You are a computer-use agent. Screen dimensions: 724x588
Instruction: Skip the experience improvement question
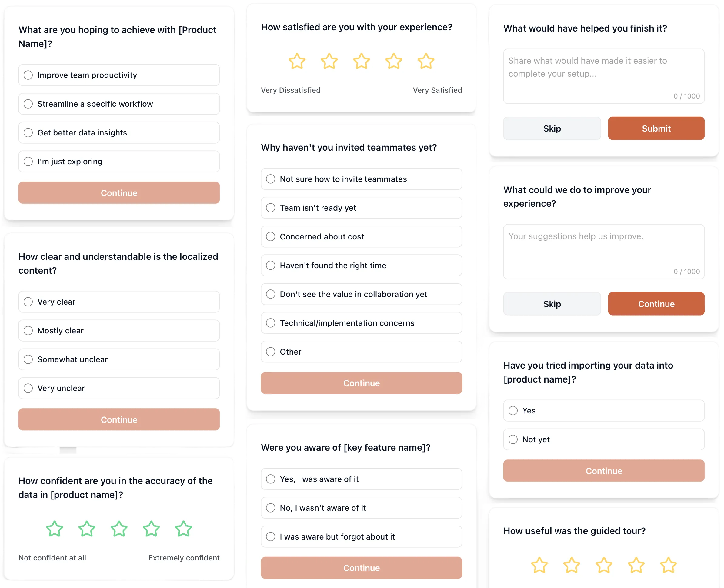coord(552,304)
